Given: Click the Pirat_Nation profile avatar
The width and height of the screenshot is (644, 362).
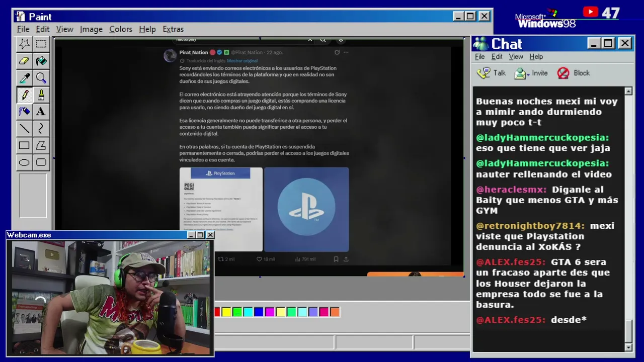Looking at the screenshot, I should [x=170, y=55].
